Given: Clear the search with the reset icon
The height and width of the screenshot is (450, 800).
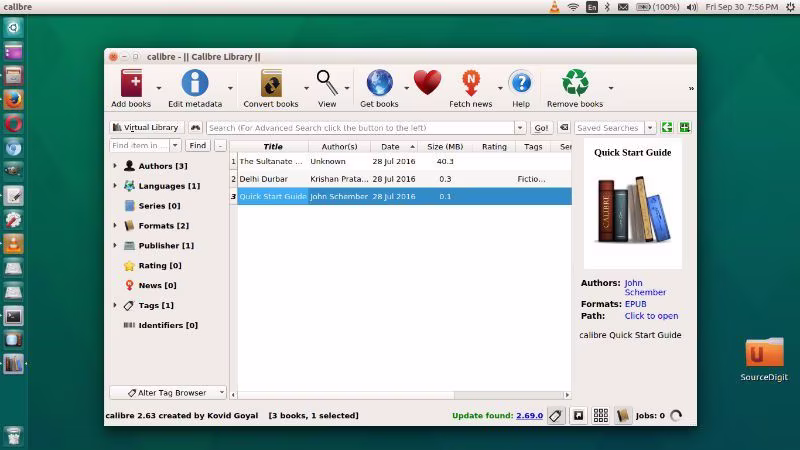Looking at the screenshot, I should tap(564, 128).
